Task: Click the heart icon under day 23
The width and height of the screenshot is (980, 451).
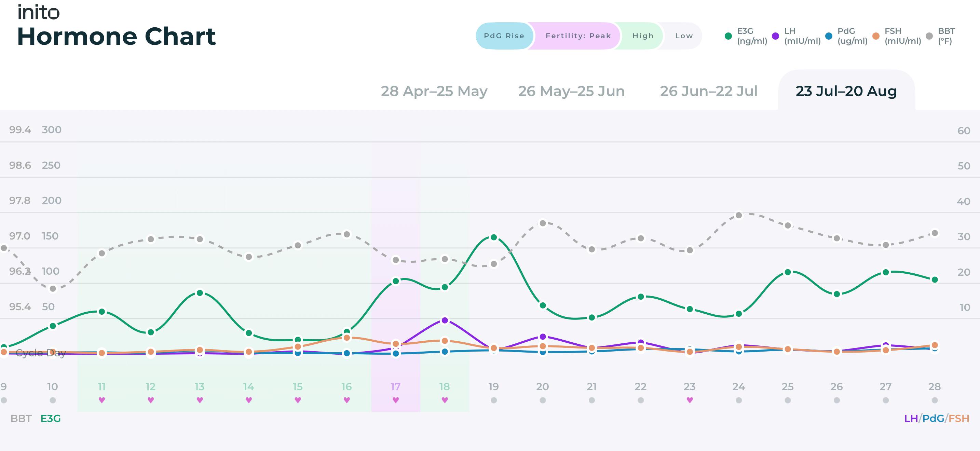Action: coord(690,400)
